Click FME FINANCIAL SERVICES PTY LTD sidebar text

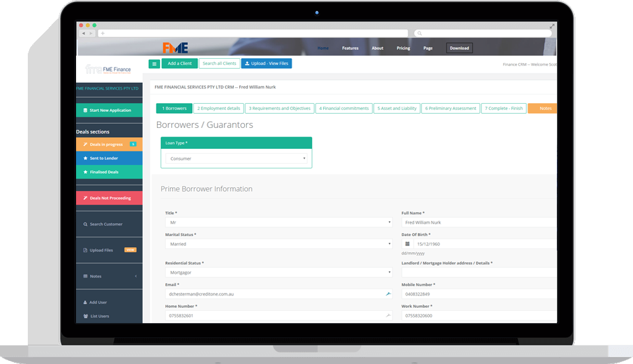[108, 88]
